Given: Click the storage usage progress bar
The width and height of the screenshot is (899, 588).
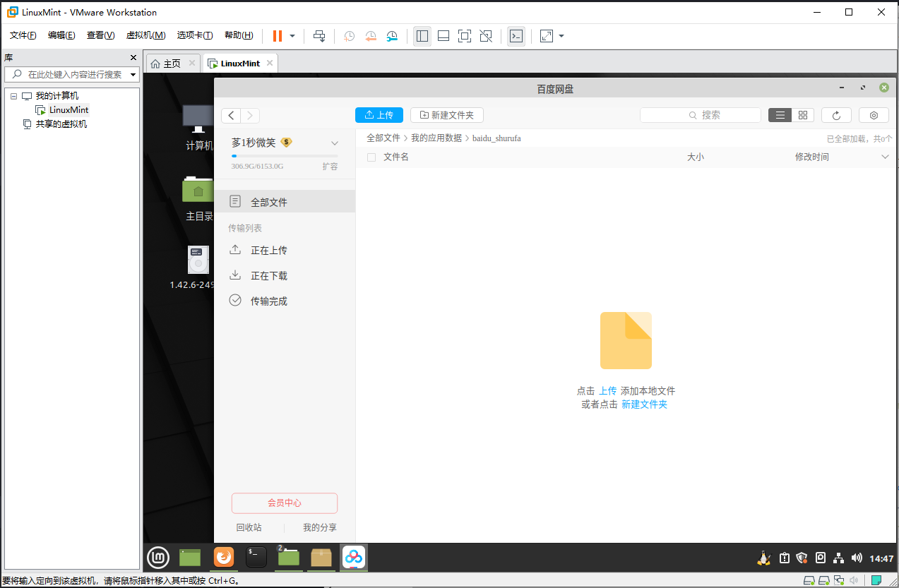Looking at the screenshot, I should (284, 156).
